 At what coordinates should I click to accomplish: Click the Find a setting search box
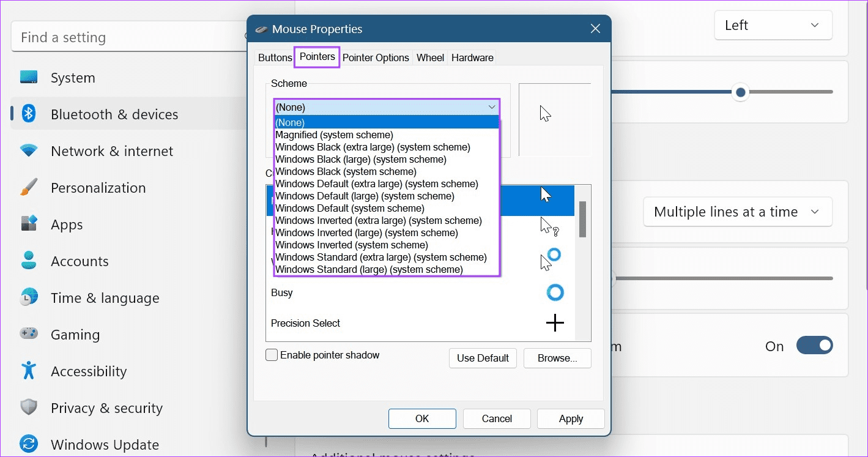(128, 37)
